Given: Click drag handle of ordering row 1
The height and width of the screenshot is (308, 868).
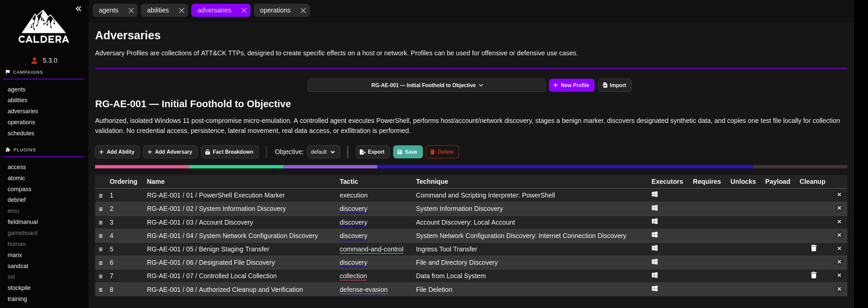Looking at the screenshot, I should click(100, 196).
